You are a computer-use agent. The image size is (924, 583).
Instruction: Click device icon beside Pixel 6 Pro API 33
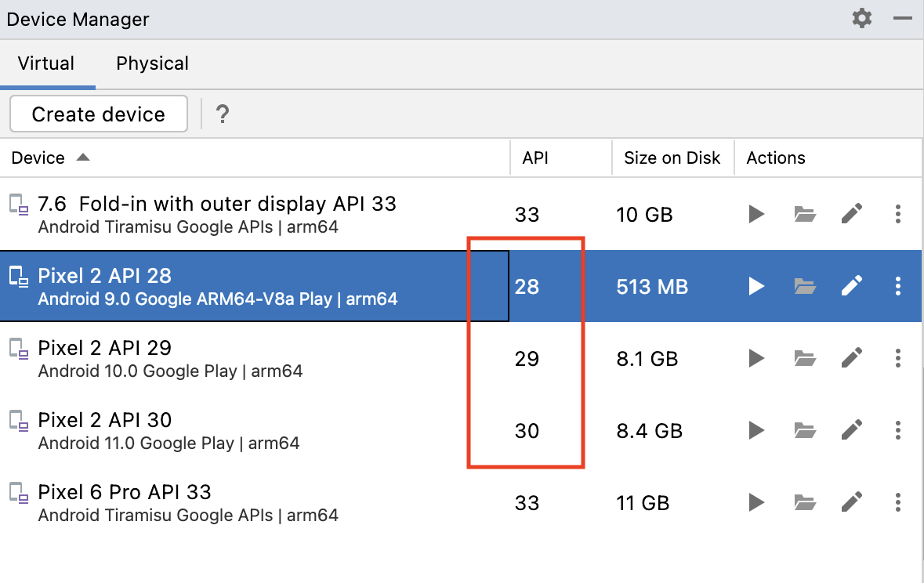(x=19, y=493)
